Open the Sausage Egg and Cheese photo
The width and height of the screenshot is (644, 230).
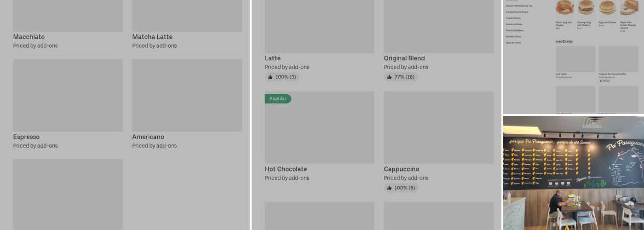[586, 8]
